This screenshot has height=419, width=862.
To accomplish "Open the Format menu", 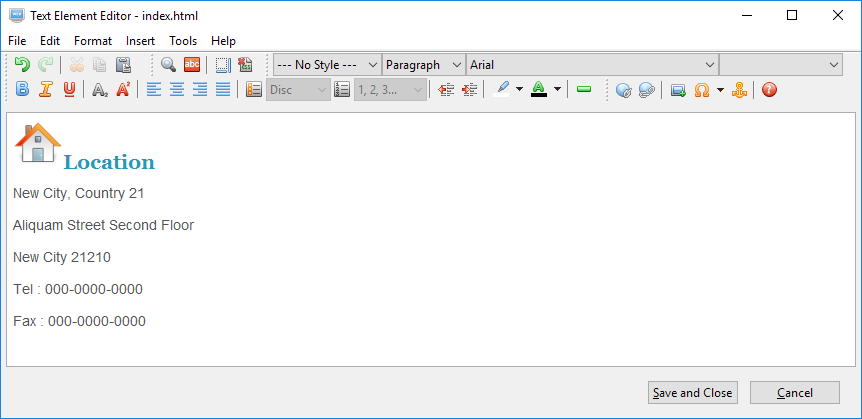I will click(x=93, y=41).
